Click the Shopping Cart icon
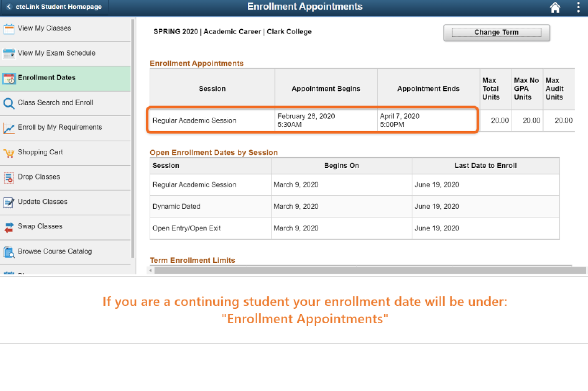 9,153
